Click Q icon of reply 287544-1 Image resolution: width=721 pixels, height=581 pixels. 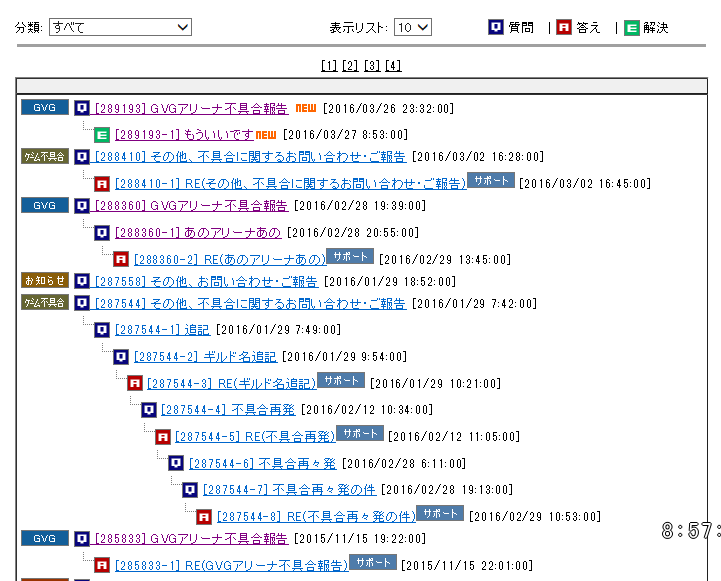(x=102, y=330)
